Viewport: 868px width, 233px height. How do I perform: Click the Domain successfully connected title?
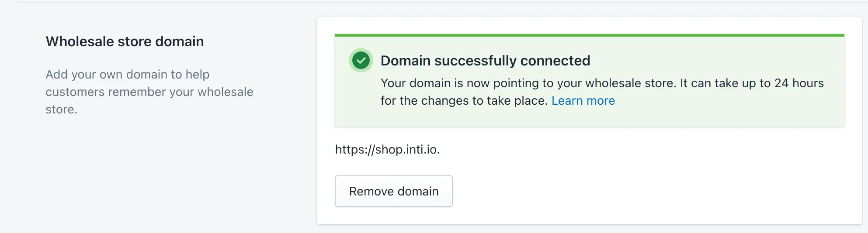pos(485,61)
